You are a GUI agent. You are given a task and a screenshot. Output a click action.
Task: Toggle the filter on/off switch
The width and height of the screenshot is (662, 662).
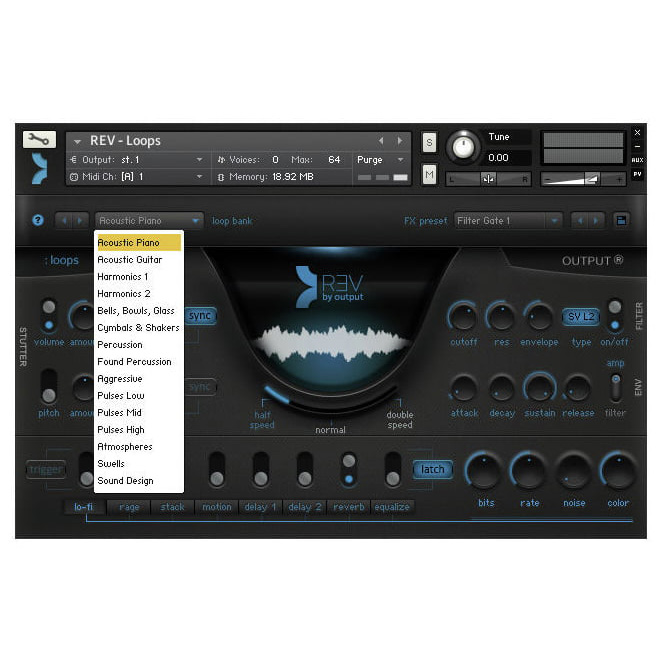point(615,315)
